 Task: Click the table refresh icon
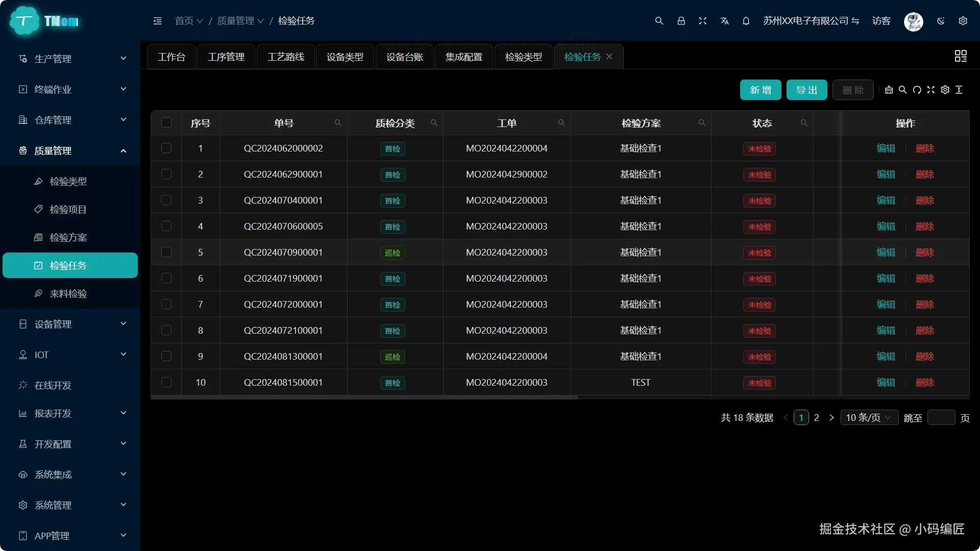917,90
